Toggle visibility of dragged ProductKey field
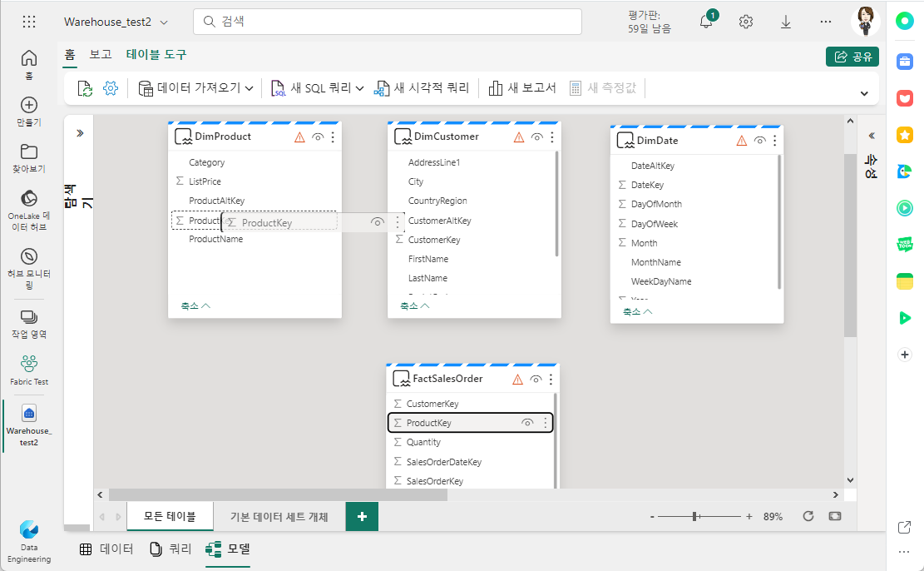Image resolution: width=924 pixels, height=571 pixels. [377, 221]
